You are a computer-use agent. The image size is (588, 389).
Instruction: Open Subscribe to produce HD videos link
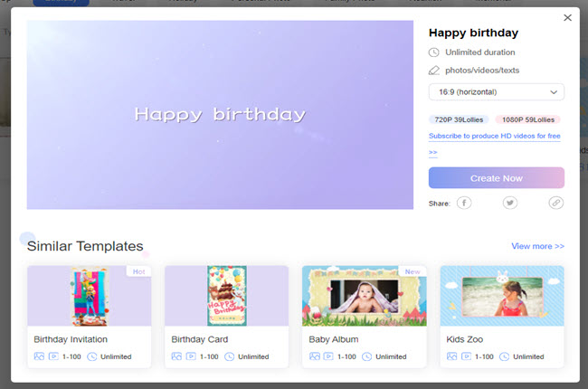click(494, 137)
